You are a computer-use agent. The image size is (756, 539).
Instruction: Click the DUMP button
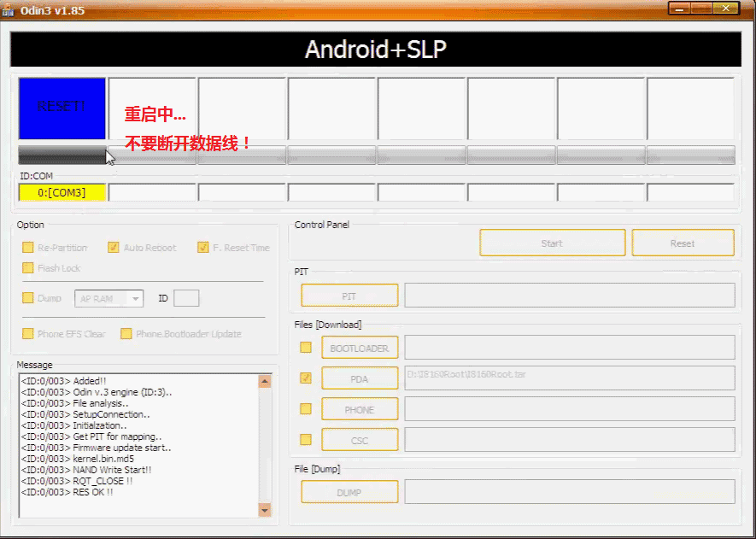pos(349,492)
